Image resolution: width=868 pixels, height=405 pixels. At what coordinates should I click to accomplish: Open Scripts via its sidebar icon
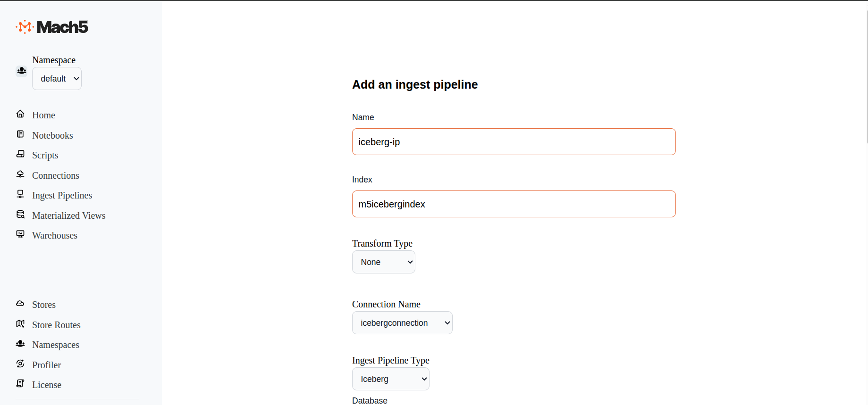(x=20, y=154)
